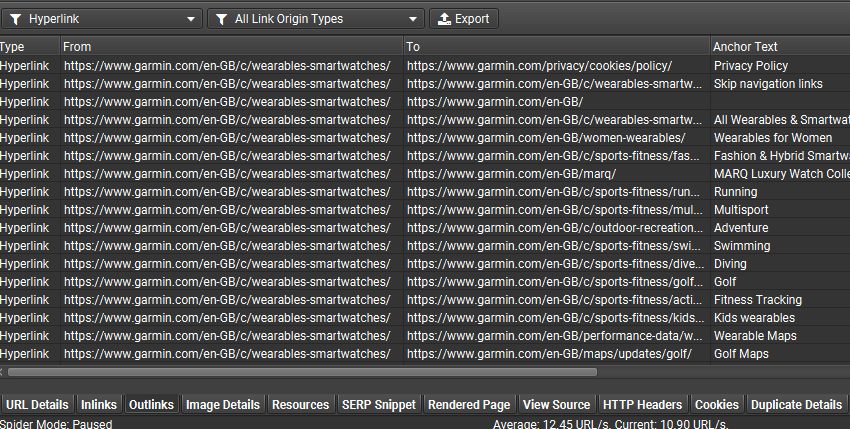Click the funnel icon beside All Link Origin Types
850x429 pixels.
pyautogui.click(x=221, y=19)
